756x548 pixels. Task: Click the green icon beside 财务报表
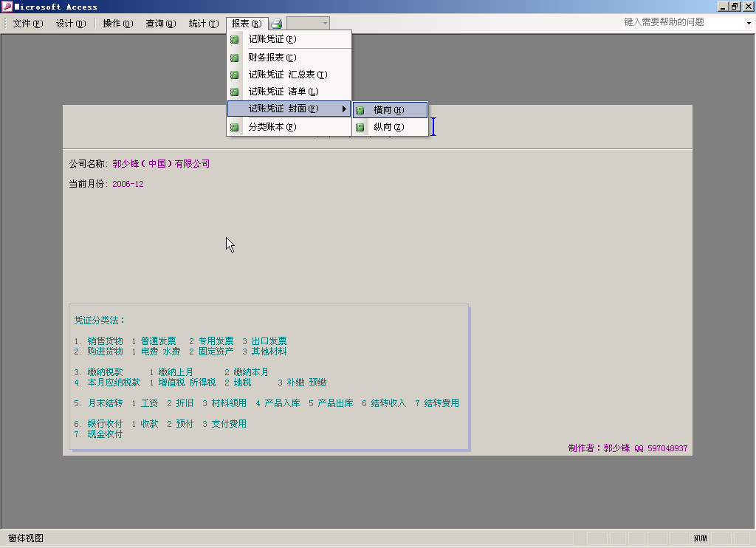click(x=235, y=58)
